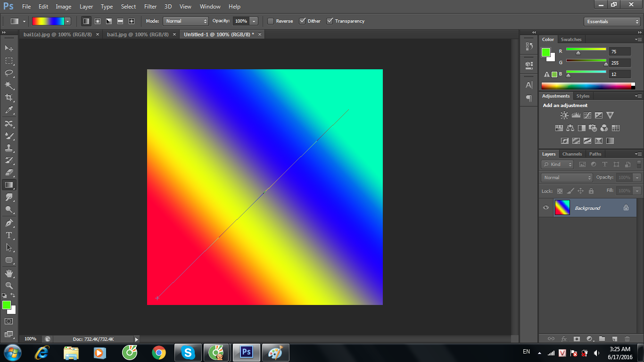The height and width of the screenshot is (362, 644).
Task: Enable the Reverse gradient option
Action: click(x=271, y=21)
